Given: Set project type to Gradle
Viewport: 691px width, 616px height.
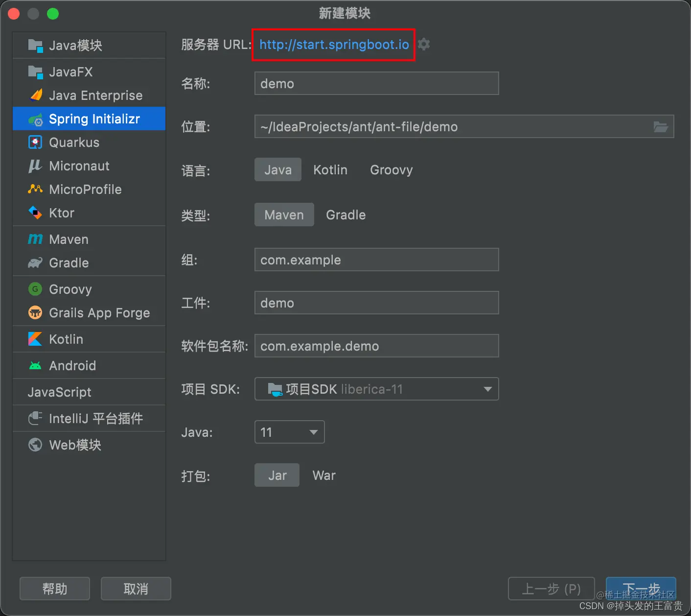Looking at the screenshot, I should [x=346, y=215].
